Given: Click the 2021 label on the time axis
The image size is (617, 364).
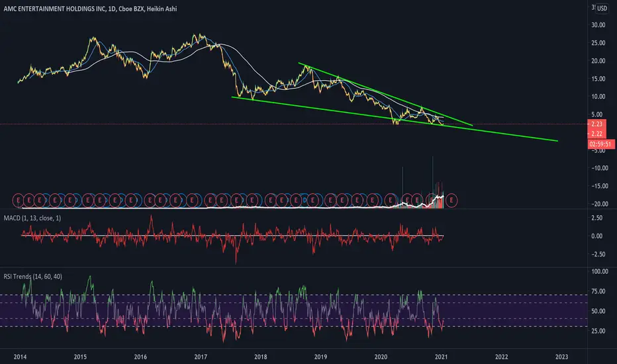Looking at the screenshot, I should pos(441,357).
